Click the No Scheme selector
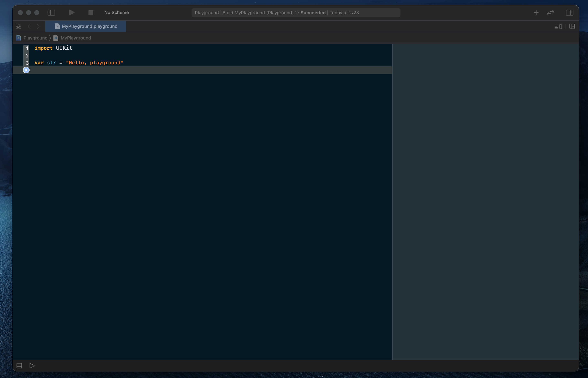Viewport: 588px width, 378px height. coord(116,12)
